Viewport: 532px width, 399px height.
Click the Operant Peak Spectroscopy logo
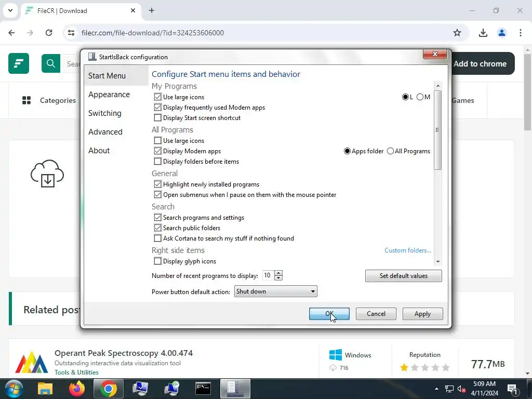coord(32,362)
